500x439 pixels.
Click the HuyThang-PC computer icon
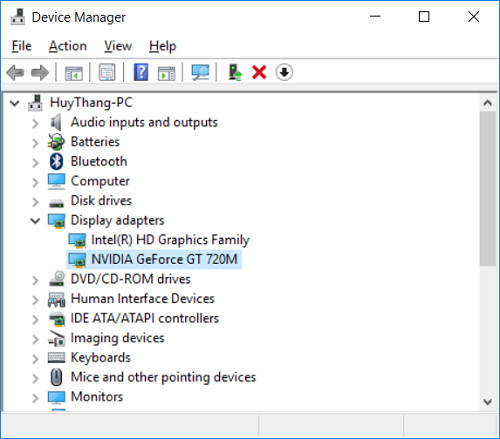[35, 103]
